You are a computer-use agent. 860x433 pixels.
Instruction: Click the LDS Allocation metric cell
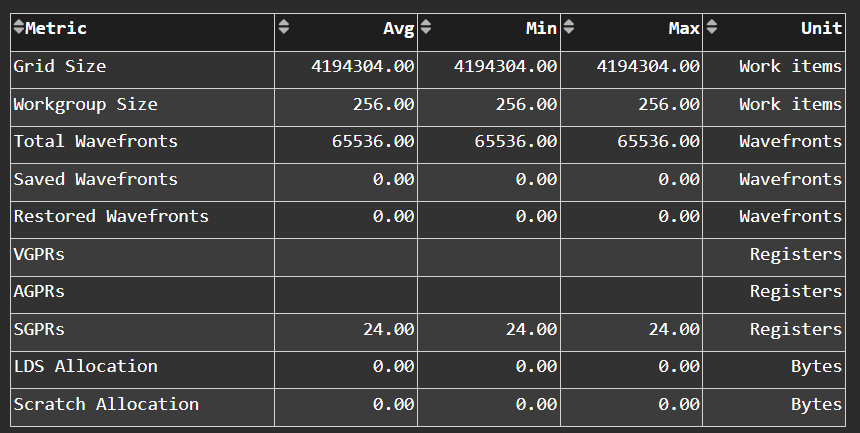[85, 366]
